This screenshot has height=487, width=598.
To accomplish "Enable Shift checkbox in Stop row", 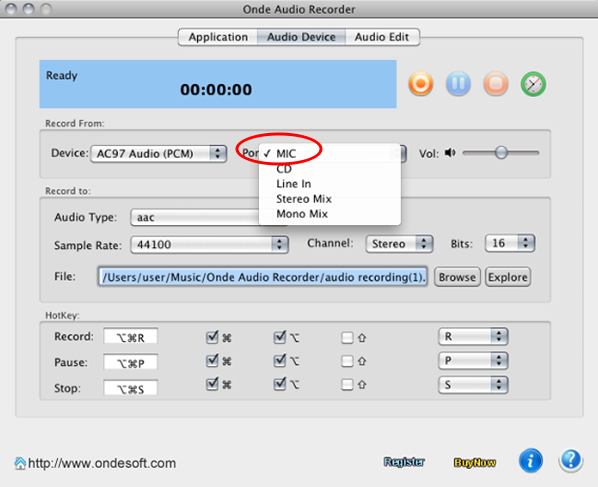I will 347,384.
